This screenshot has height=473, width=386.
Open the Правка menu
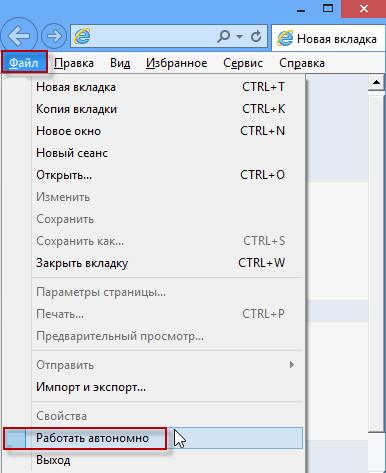(74, 63)
